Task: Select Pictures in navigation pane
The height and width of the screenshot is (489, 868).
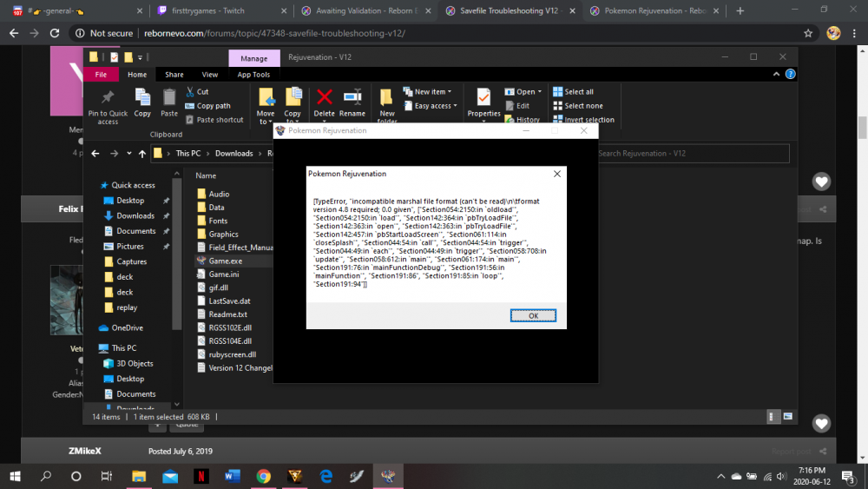Action: click(129, 247)
